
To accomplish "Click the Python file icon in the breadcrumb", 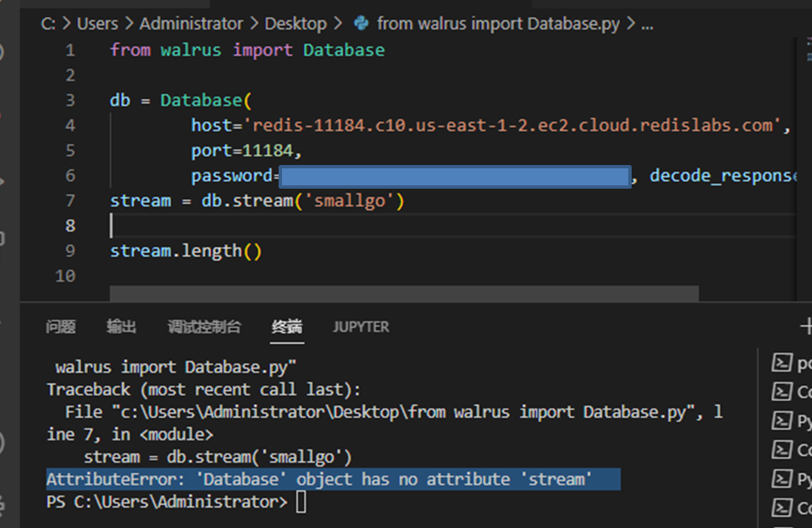I will point(361,24).
